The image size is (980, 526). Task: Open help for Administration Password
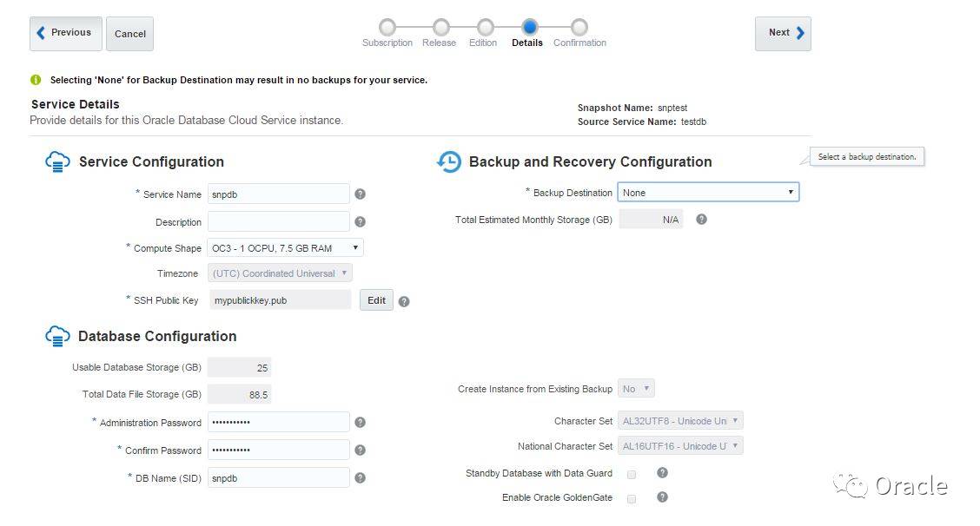tap(360, 423)
